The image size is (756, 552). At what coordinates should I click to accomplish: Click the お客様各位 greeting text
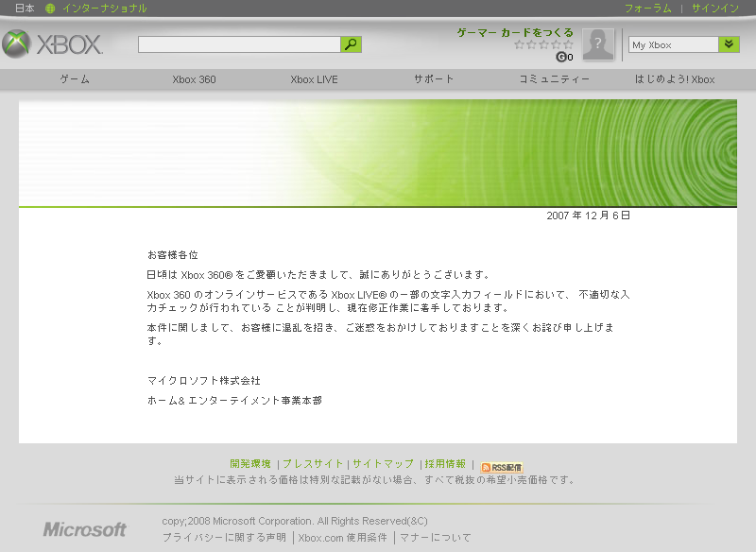coord(173,255)
